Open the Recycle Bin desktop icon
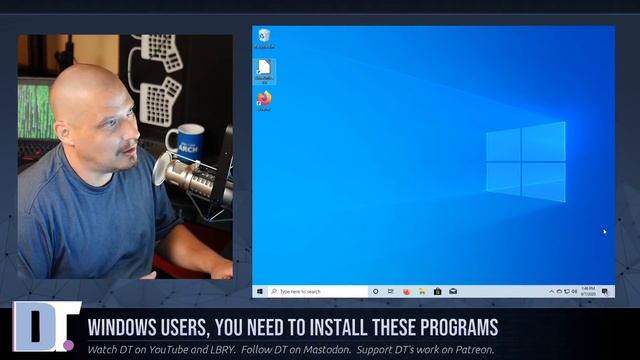This screenshot has width=640, height=360. (264, 39)
